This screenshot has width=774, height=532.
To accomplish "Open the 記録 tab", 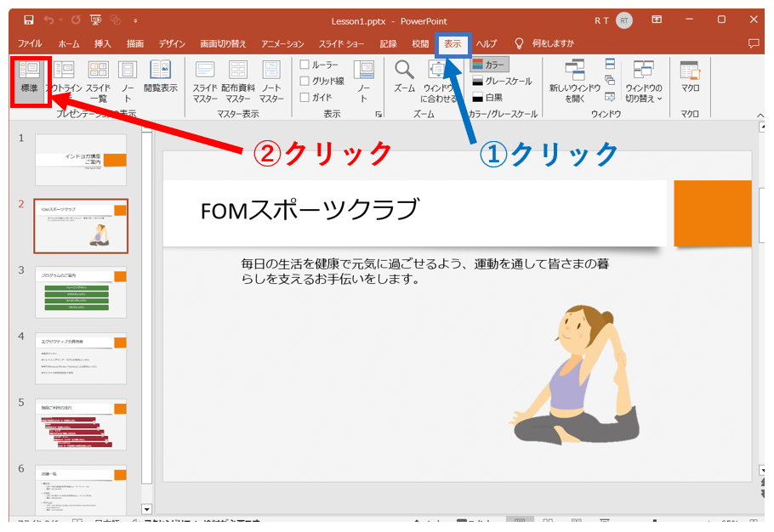I will click(388, 43).
